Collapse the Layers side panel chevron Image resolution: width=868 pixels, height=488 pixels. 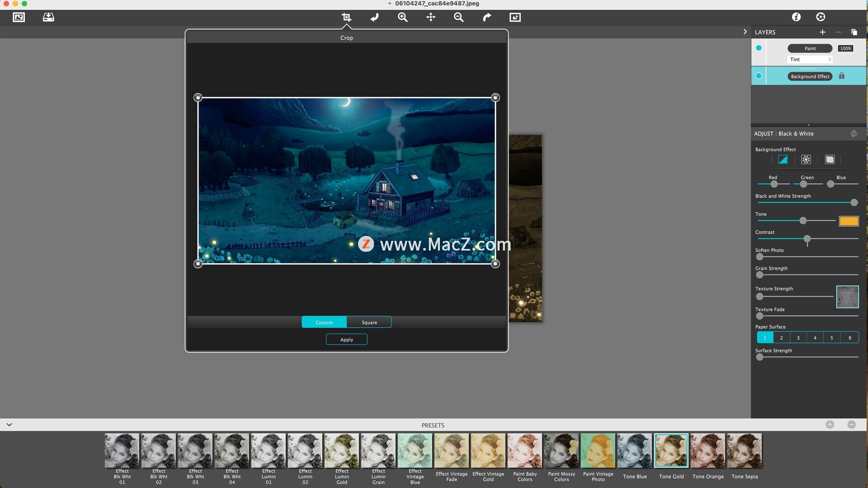click(x=745, y=32)
